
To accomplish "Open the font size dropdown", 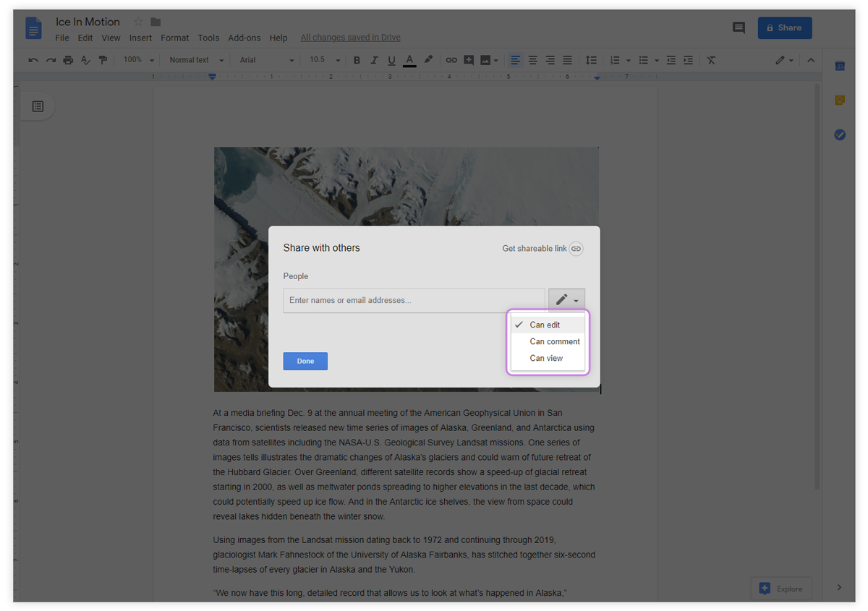I will 325,60.
